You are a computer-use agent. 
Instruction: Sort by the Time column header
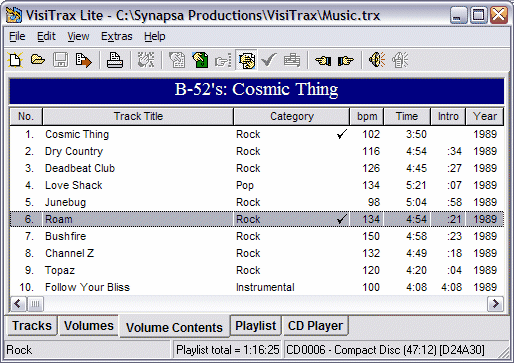(x=407, y=116)
